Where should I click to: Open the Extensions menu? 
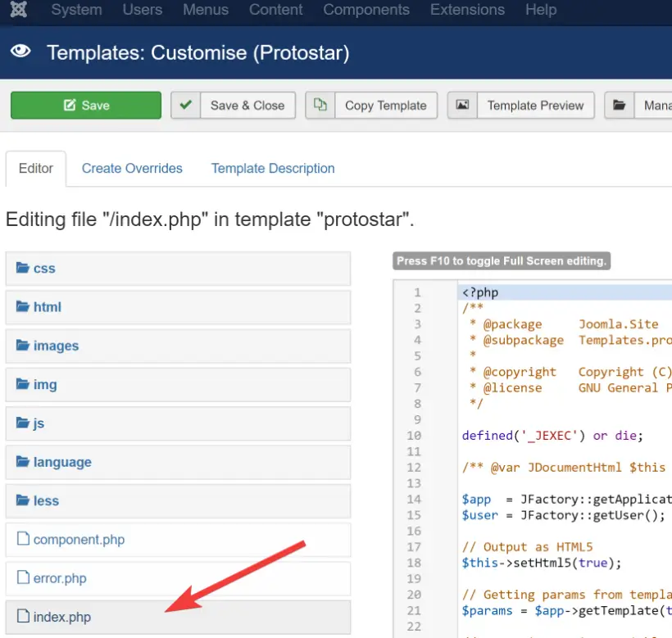point(467,11)
